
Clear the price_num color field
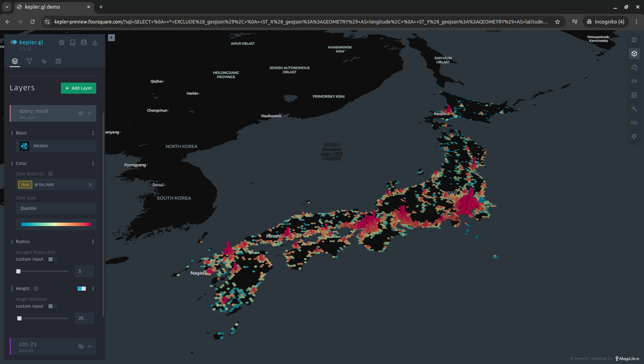click(x=90, y=185)
